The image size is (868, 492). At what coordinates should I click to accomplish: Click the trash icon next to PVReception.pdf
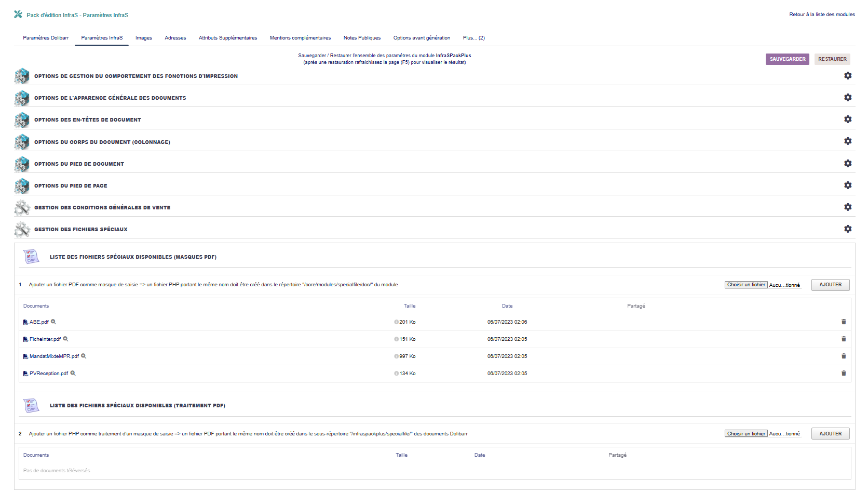click(844, 374)
